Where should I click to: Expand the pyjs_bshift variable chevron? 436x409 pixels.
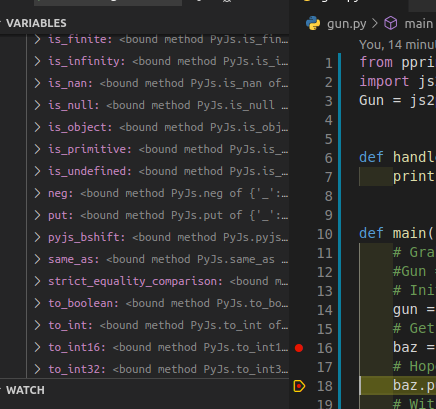pyautogui.click(x=37, y=237)
